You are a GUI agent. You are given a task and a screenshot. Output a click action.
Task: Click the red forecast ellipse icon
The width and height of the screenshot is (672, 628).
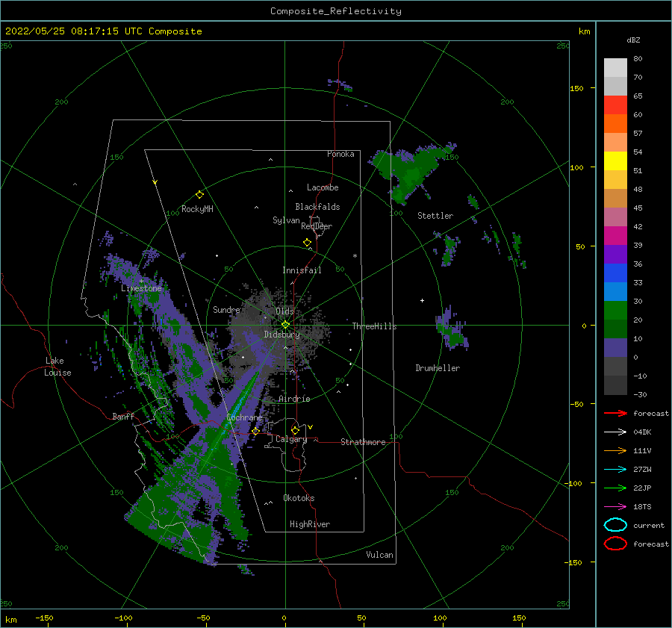(615, 544)
